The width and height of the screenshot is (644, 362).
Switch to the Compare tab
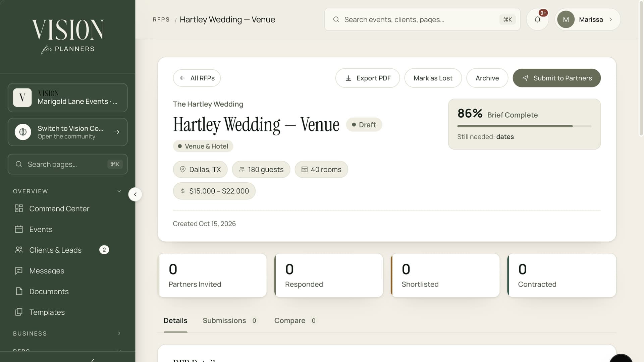(x=295, y=321)
